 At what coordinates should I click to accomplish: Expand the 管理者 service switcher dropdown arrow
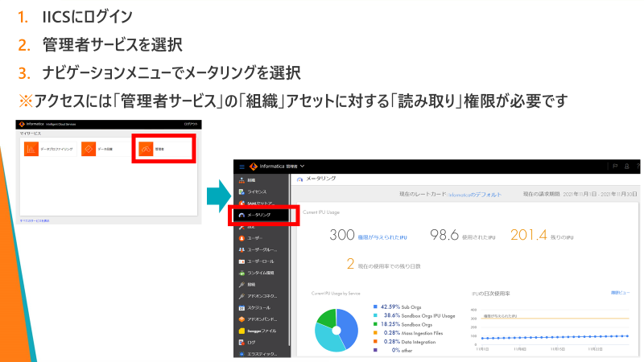[303, 167]
